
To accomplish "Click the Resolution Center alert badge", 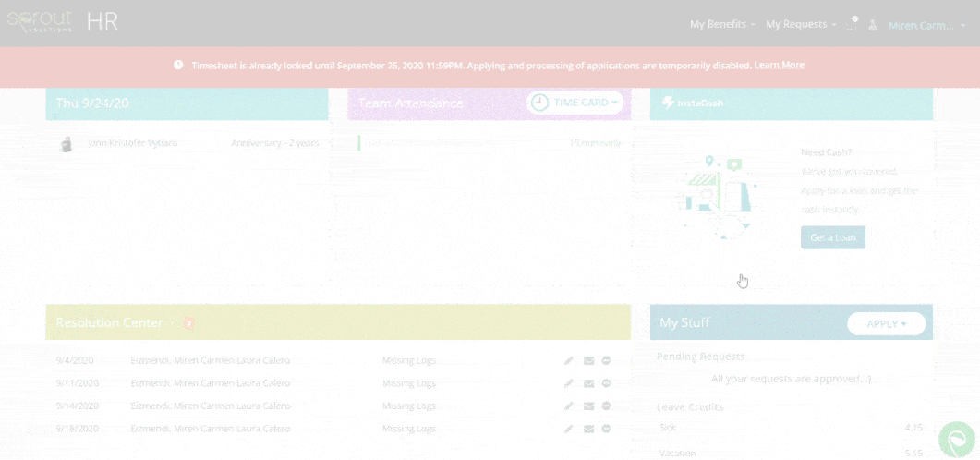I will 188,323.
